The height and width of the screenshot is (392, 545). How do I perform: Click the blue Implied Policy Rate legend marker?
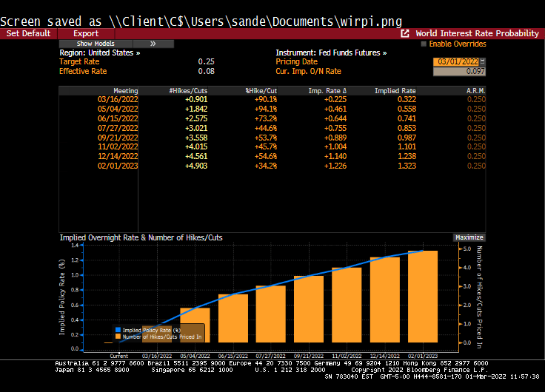(117, 329)
